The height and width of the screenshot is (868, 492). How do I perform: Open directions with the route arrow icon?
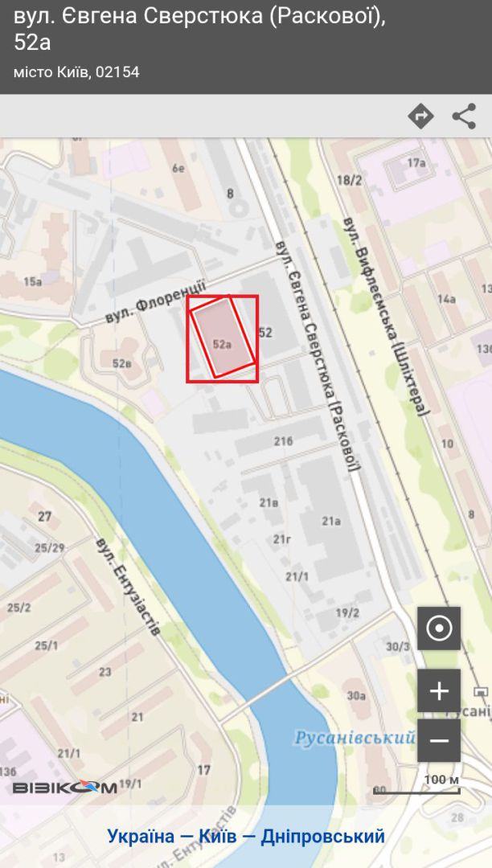point(420,117)
